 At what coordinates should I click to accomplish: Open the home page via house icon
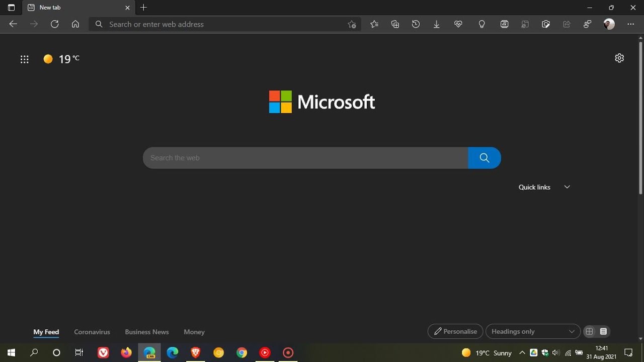point(75,24)
